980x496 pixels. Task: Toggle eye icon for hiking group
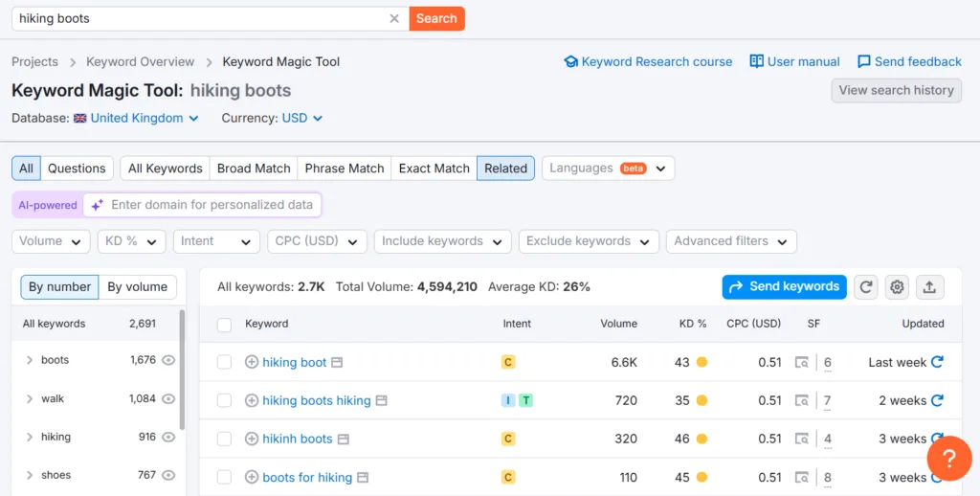(x=168, y=438)
